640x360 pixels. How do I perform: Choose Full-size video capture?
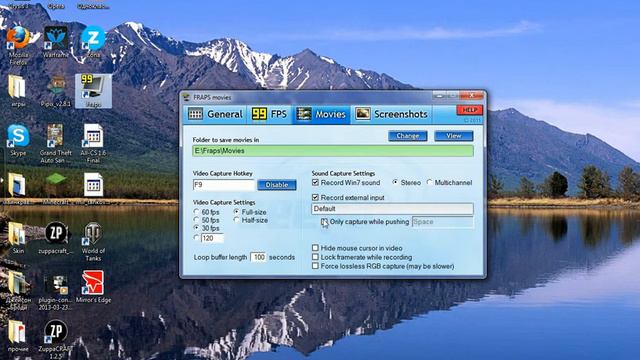pyautogui.click(x=236, y=212)
